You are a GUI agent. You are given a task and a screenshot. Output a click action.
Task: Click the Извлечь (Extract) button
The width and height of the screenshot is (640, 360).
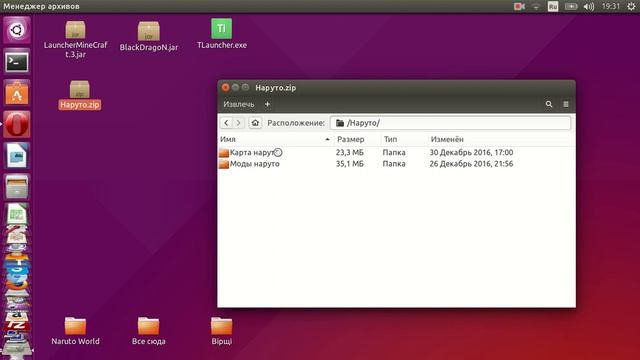pyautogui.click(x=239, y=104)
